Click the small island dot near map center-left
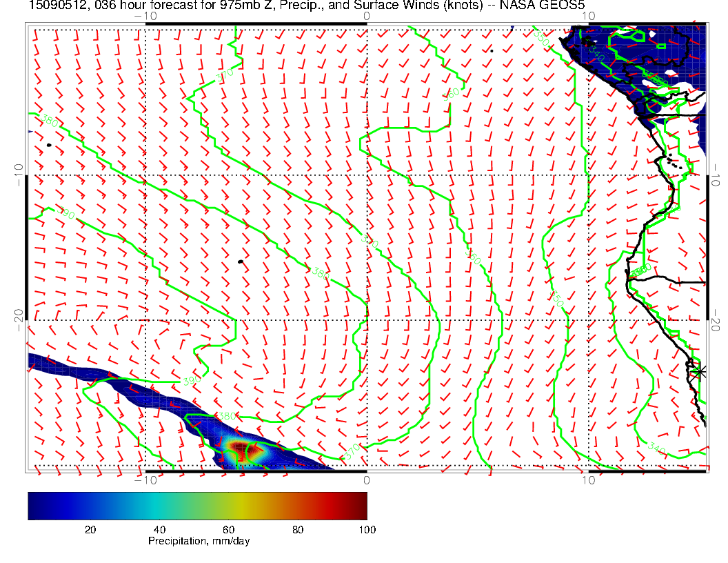Screen dimensions: 728x563 tap(240, 261)
